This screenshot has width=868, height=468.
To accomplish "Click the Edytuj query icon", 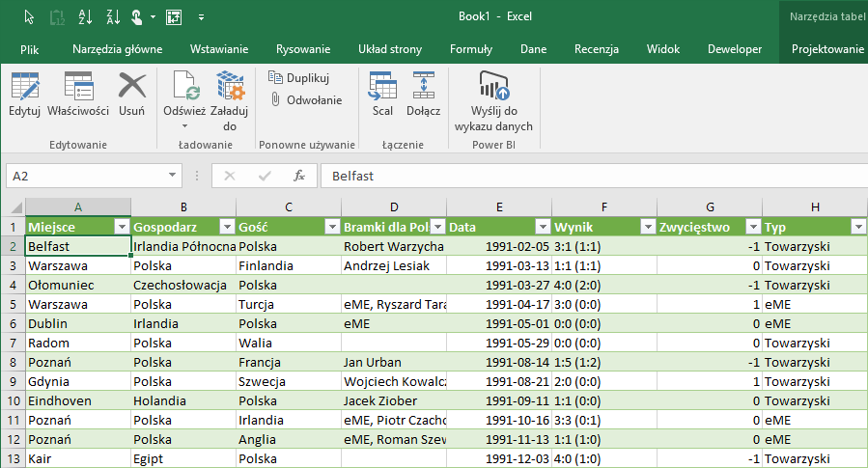I will (24, 96).
